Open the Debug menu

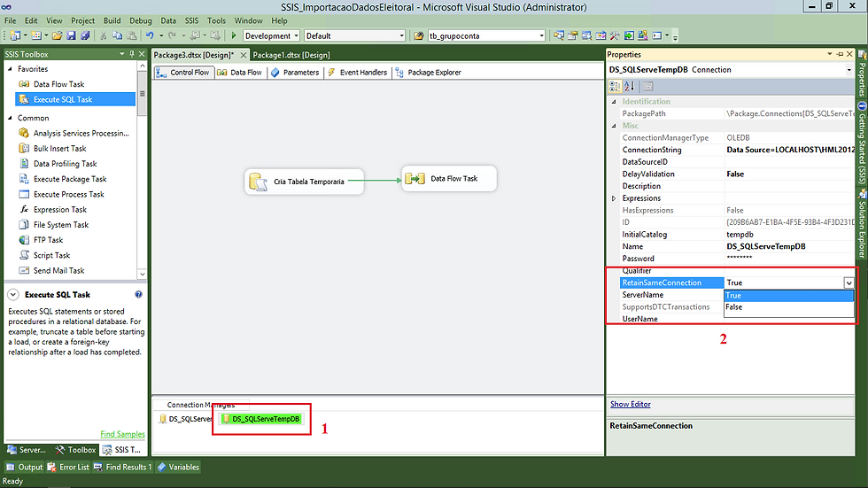141,20
